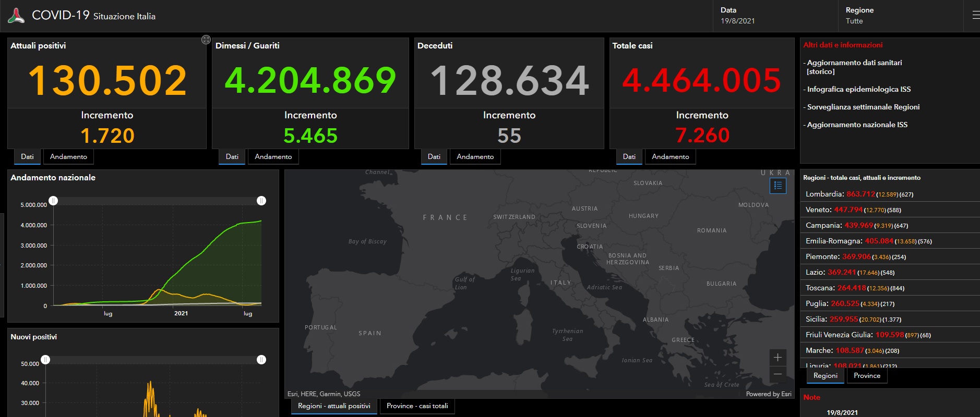Zoom out on the map
The width and height of the screenshot is (980, 417).
pos(778,374)
